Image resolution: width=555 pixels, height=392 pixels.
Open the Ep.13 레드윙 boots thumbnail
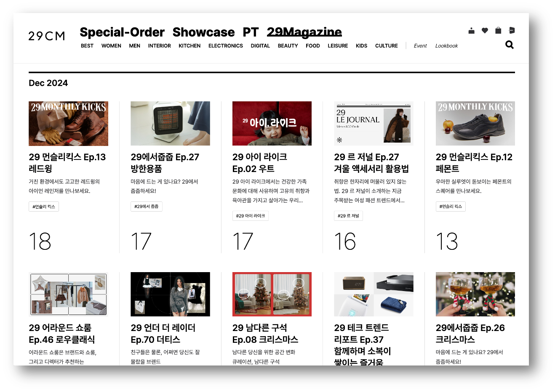68,123
